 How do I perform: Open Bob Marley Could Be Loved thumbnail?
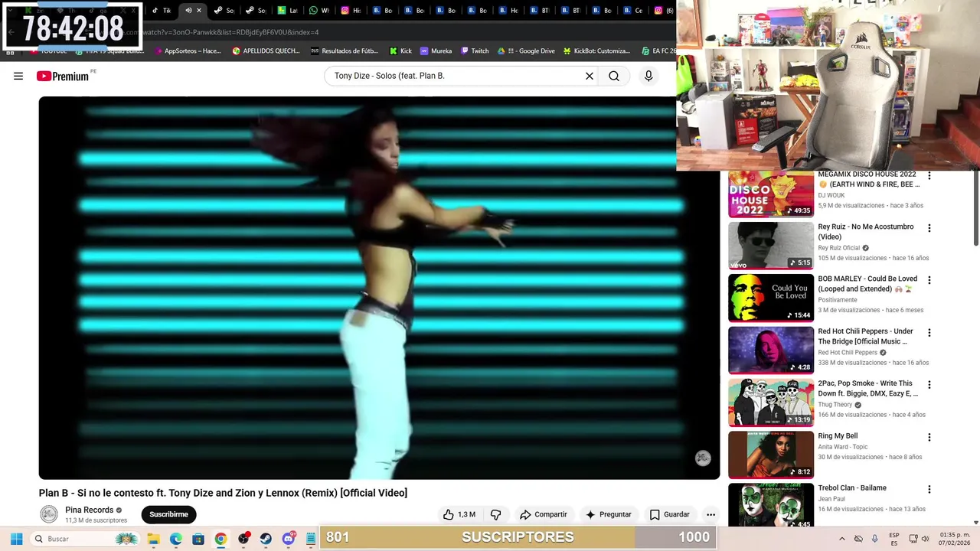[771, 298]
